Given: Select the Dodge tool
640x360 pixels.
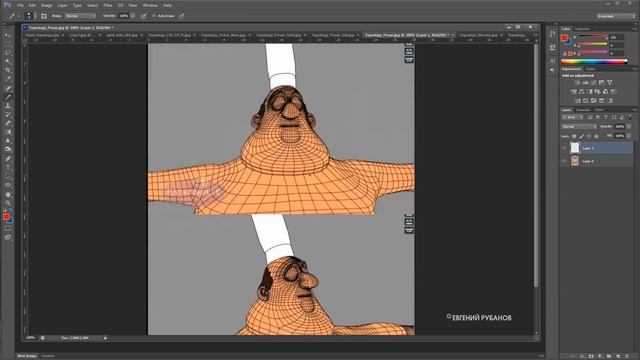Looking at the screenshot, I should (8, 150).
